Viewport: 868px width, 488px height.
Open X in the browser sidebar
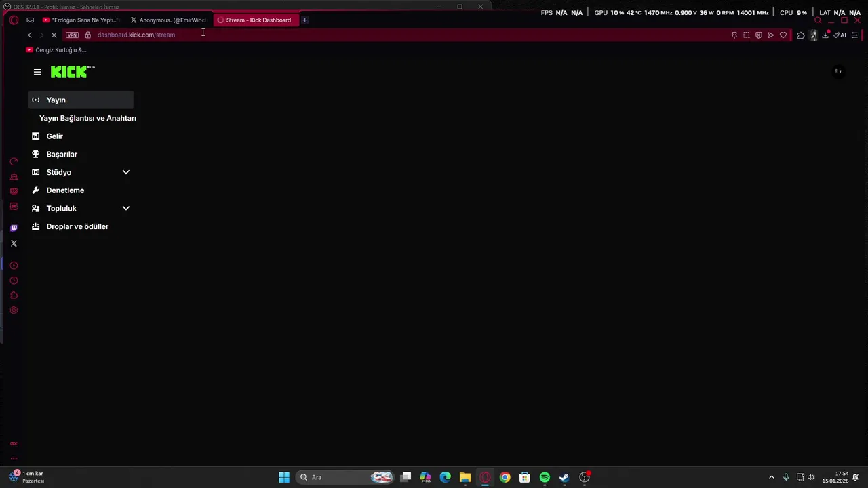pos(14,243)
